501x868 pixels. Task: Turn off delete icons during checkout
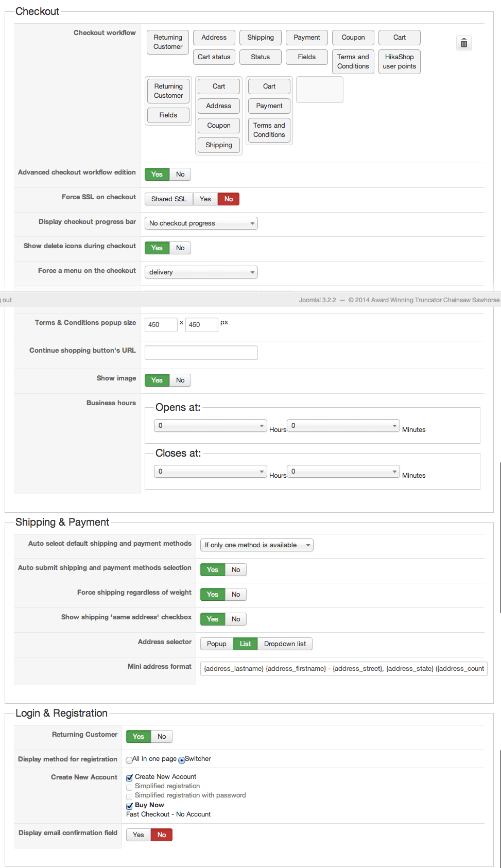point(180,248)
